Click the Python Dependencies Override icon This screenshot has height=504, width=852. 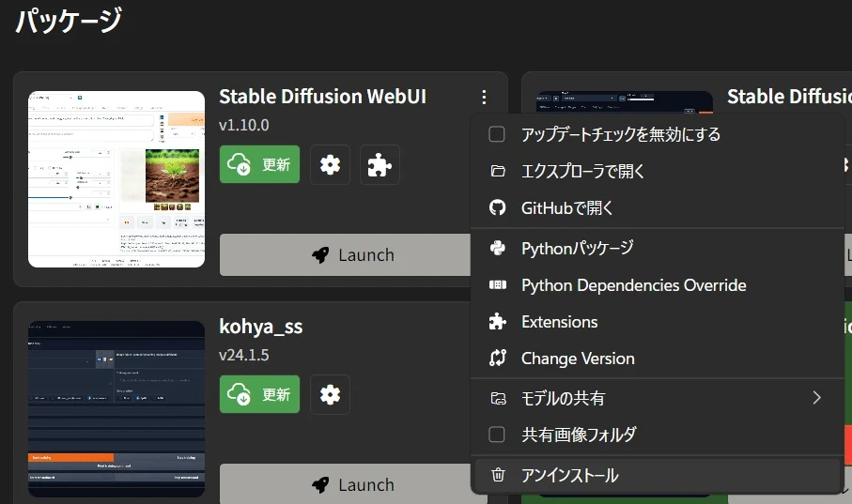[498, 284]
